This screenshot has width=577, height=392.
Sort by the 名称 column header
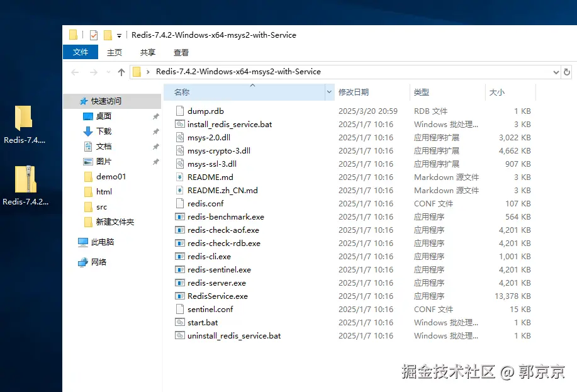point(244,92)
